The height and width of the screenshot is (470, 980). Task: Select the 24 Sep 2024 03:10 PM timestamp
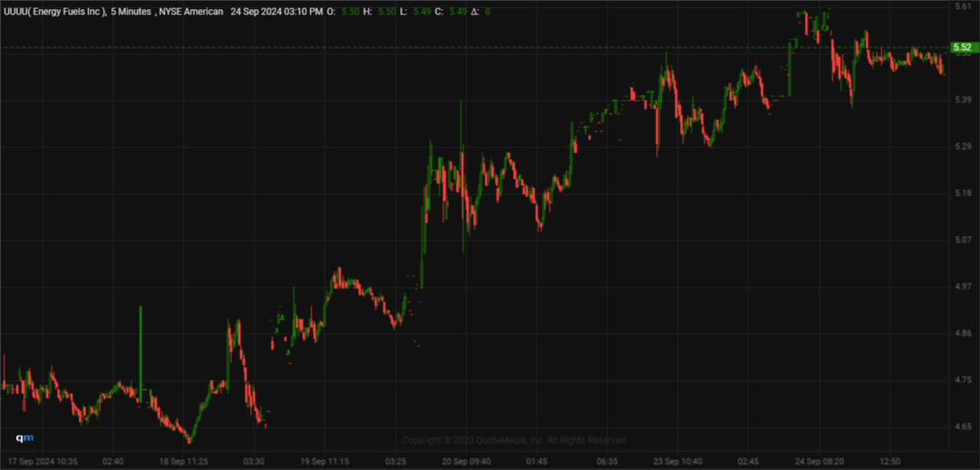pyautogui.click(x=277, y=11)
